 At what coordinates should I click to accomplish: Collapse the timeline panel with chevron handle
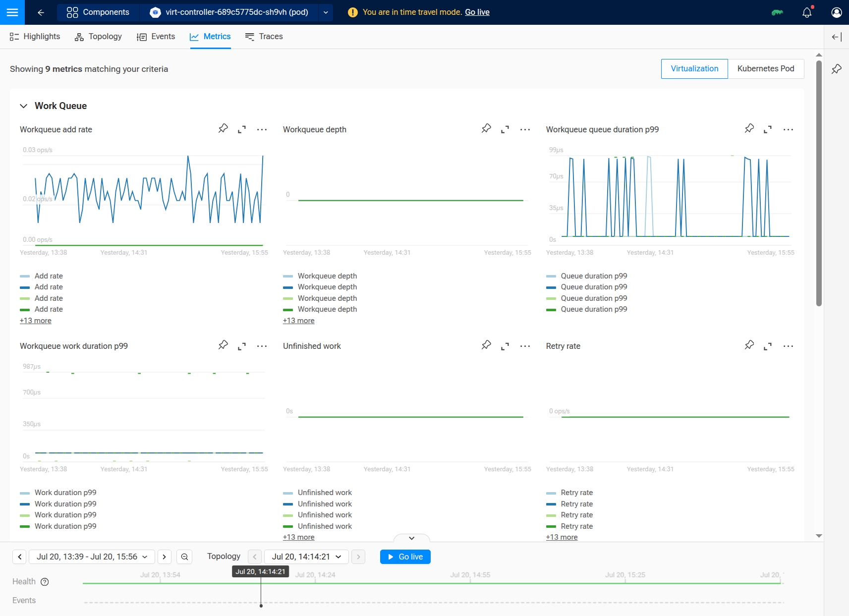tap(411, 538)
